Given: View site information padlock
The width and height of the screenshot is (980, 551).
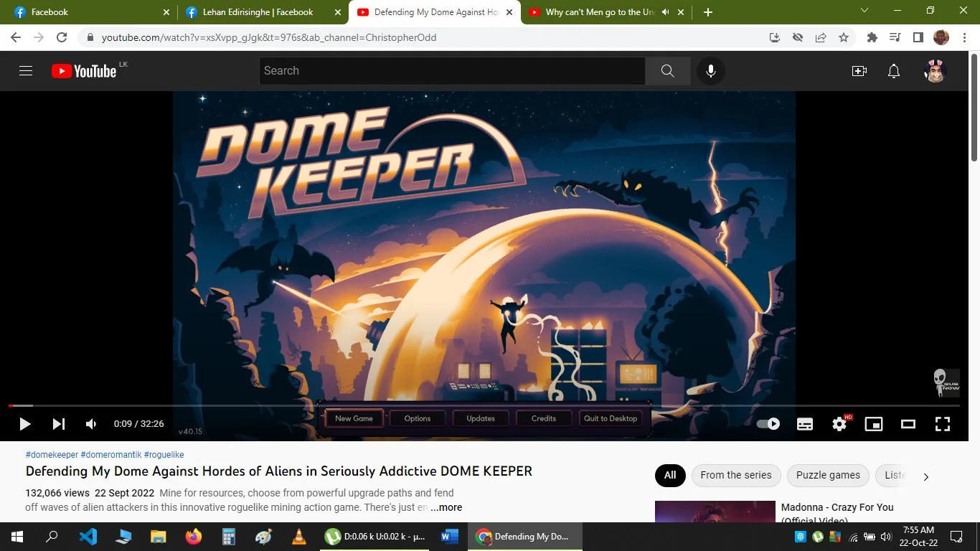Looking at the screenshot, I should pos(90,37).
